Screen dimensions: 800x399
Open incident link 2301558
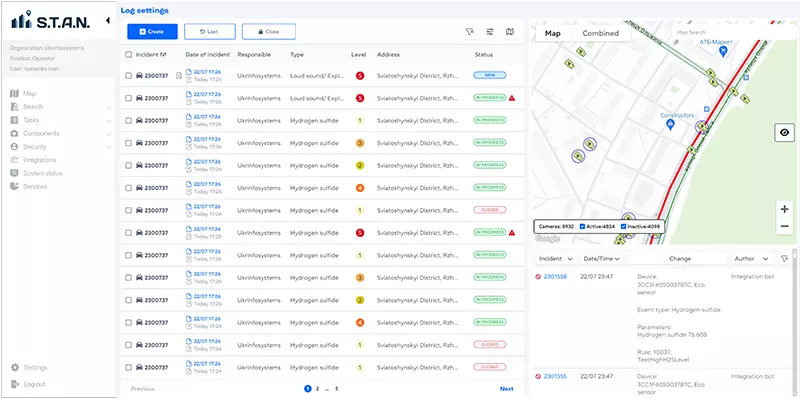(555, 277)
